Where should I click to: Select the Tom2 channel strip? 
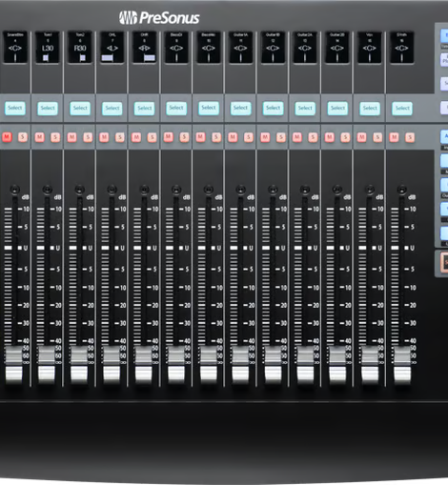80,109
